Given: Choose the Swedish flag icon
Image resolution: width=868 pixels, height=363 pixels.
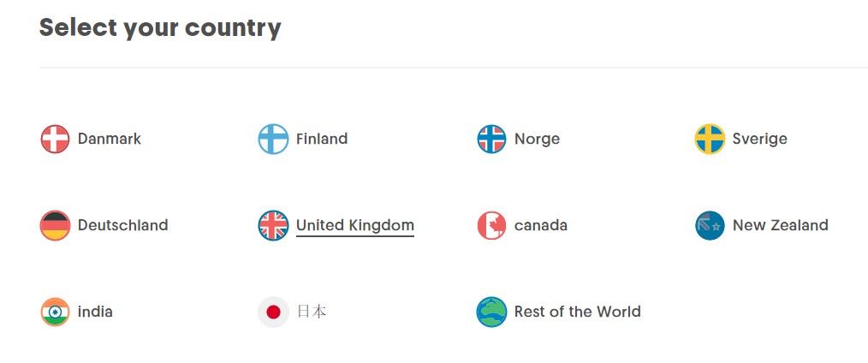Looking at the screenshot, I should pos(710,139).
